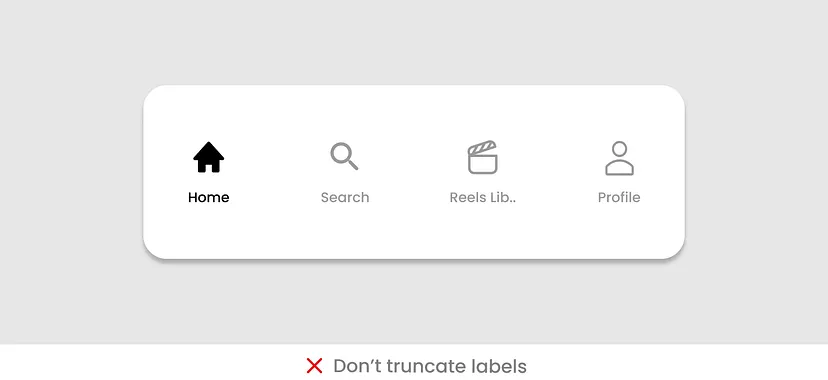
Task: Select the Search tab label
Action: point(345,197)
